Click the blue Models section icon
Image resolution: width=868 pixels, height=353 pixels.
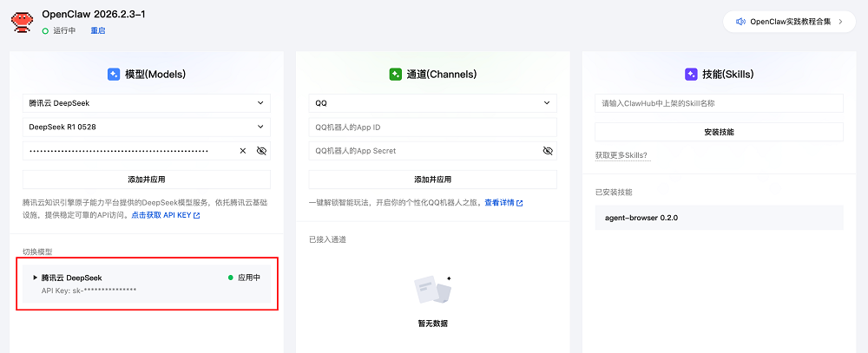pyautogui.click(x=114, y=74)
